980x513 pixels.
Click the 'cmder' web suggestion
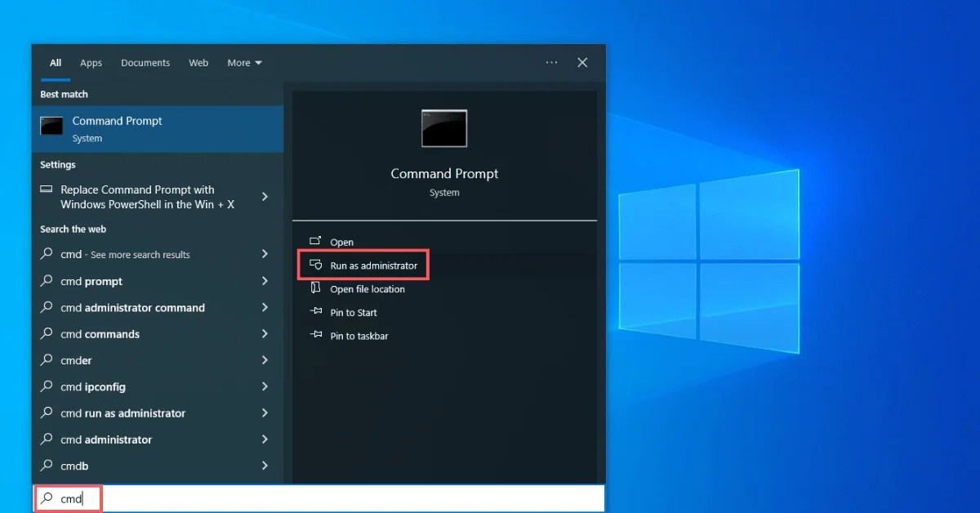(158, 360)
